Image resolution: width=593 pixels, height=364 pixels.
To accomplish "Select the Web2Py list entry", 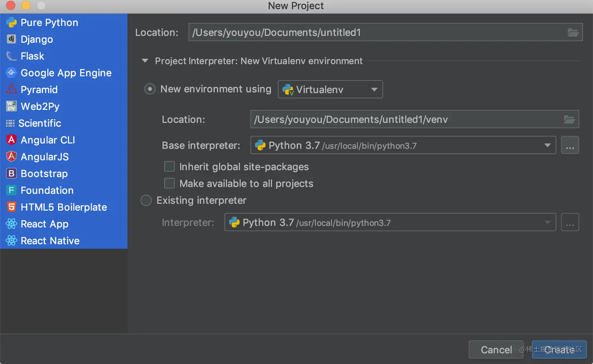I will pyautogui.click(x=64, y=106).
